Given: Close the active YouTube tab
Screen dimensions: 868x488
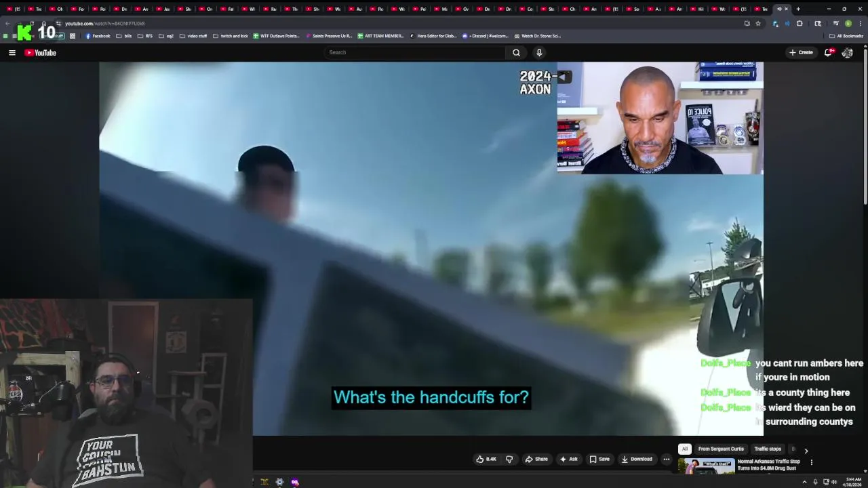Looking at the screenshot, I should [x=786, y=9].
